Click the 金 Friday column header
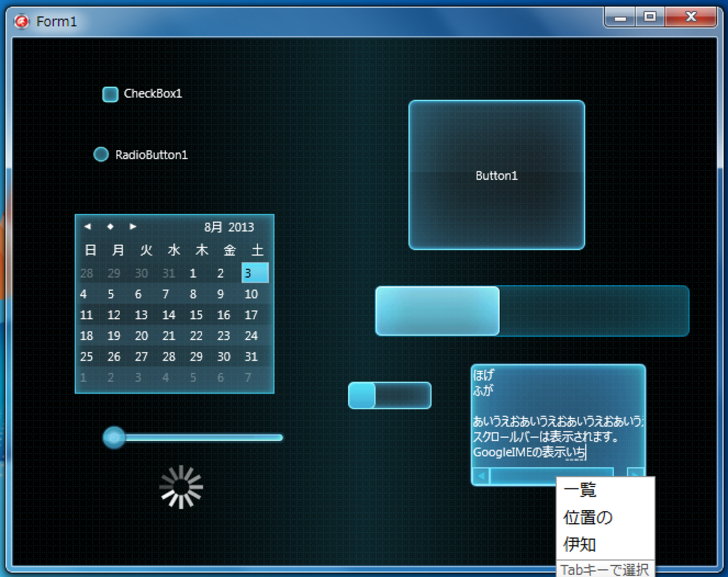Screen dimensions: 728x577 229,250
